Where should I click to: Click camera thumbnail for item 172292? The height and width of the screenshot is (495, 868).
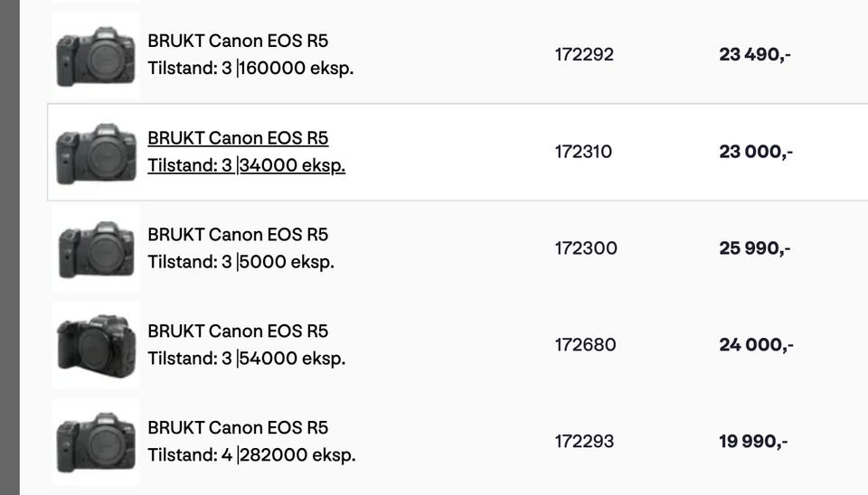point(95,55)
